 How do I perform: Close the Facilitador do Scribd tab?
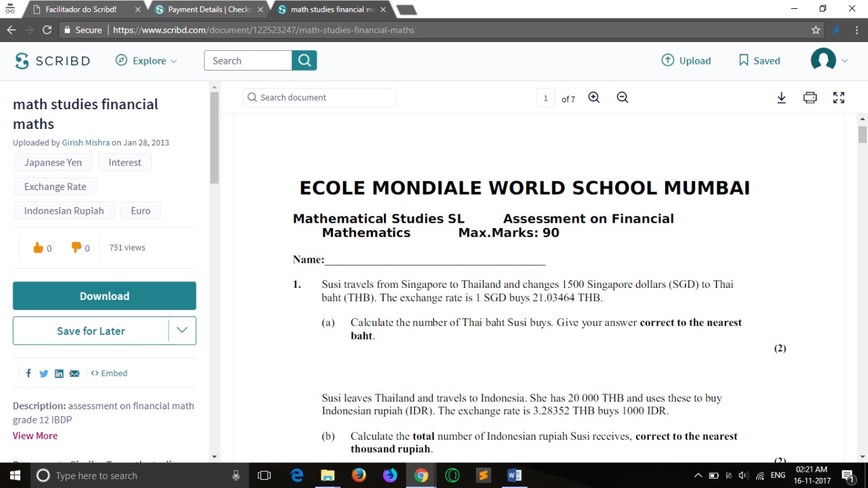(138, 10)
